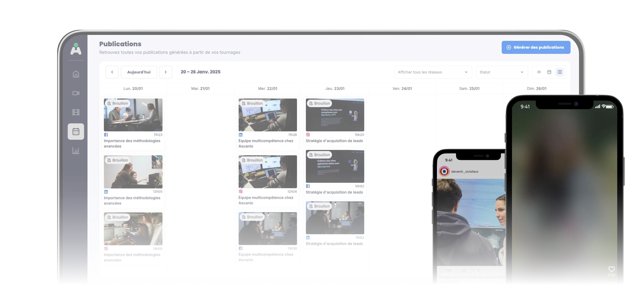This screenshot has width=644, height=285.
Task: Switch to weekly columns view toggle
Action: pos(560,72)
